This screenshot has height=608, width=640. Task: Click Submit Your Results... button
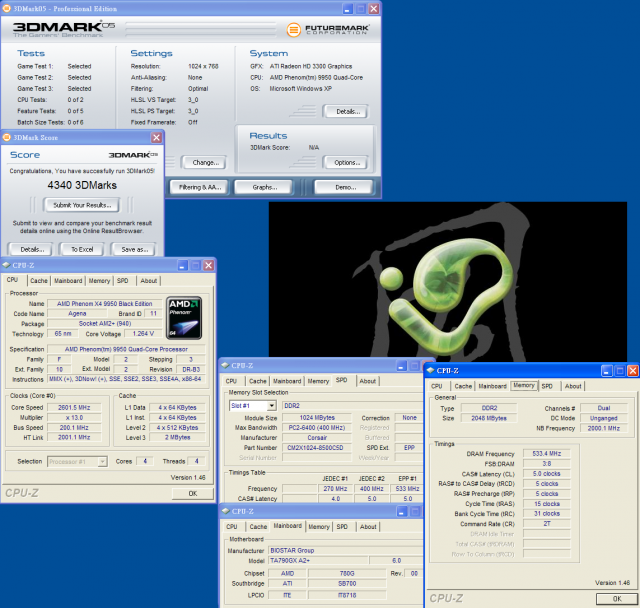pyautogui.click(x=82, y=205)
